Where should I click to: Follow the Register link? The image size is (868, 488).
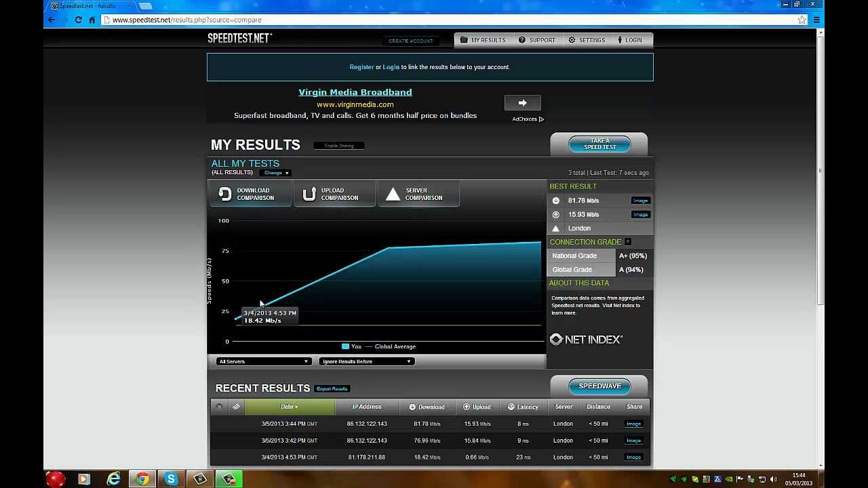pyautogui.click(x=361, y=67)
